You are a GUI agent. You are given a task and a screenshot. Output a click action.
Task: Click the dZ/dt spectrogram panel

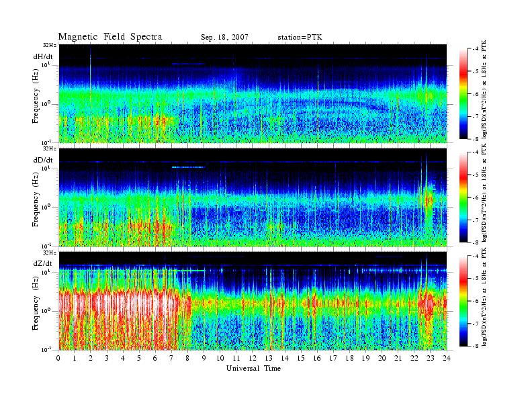point(253,301)
